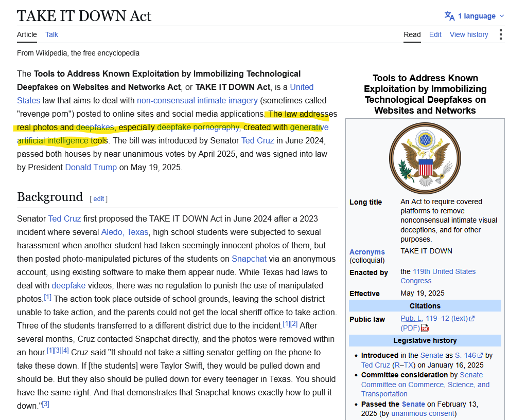Select the Article tab

click(27, 34)
